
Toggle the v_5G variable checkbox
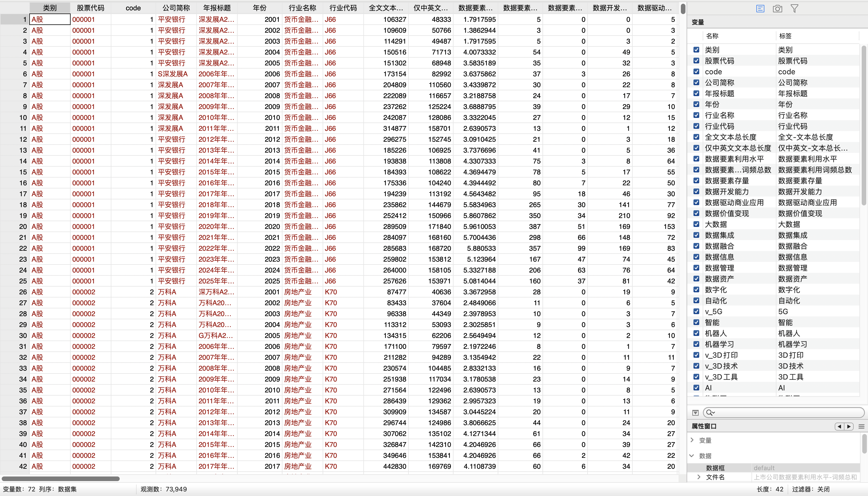[x=696, y=311]
